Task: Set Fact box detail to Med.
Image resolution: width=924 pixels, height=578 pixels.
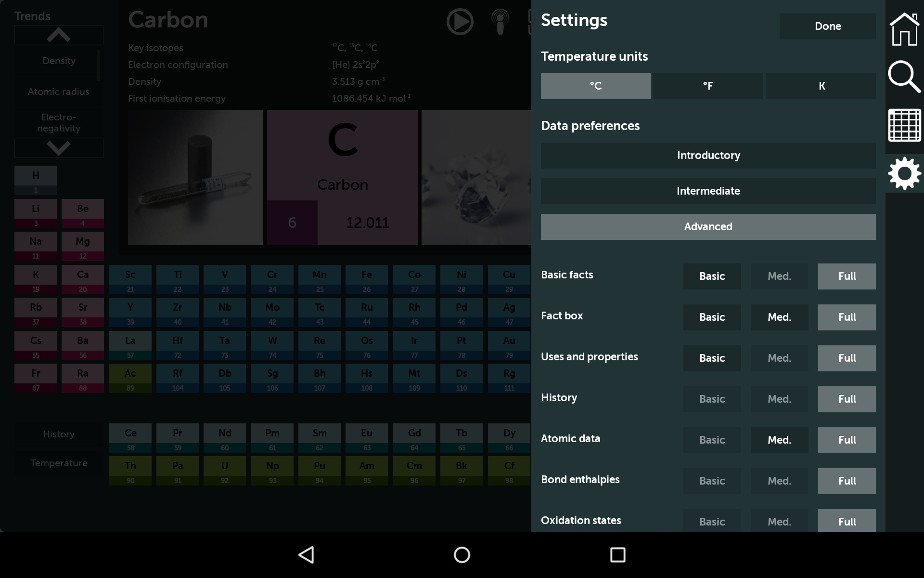Action: pos(779,317)
